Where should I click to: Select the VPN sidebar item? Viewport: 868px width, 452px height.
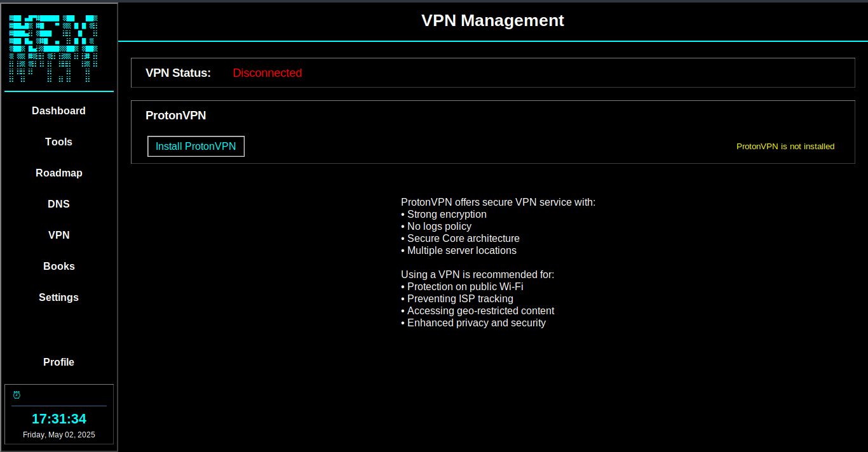click(58, 235)
